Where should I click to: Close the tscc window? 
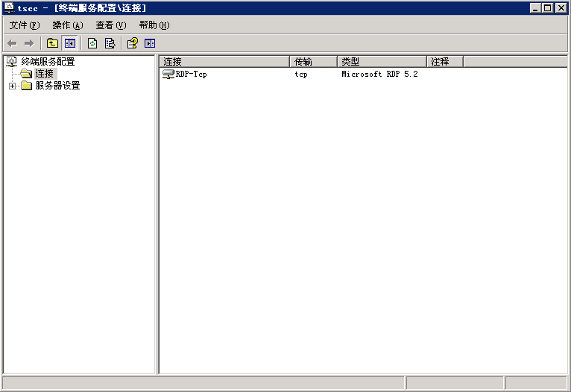tap(561, 7)
